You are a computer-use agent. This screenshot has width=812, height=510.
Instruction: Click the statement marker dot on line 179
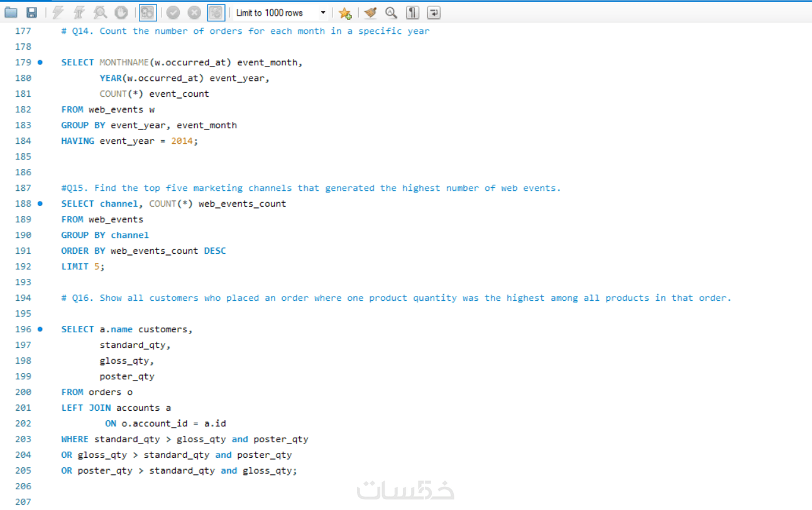point(40,62)
